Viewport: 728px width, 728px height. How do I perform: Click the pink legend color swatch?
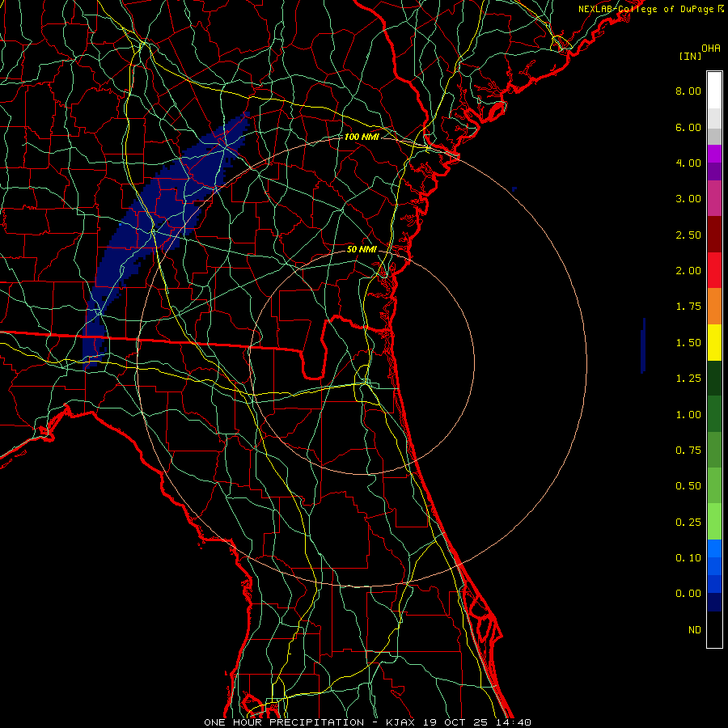coord(714,198)
